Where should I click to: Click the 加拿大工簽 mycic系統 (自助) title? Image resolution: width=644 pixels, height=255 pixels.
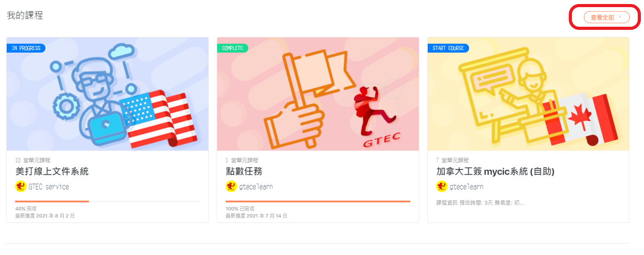coord(495,172)
